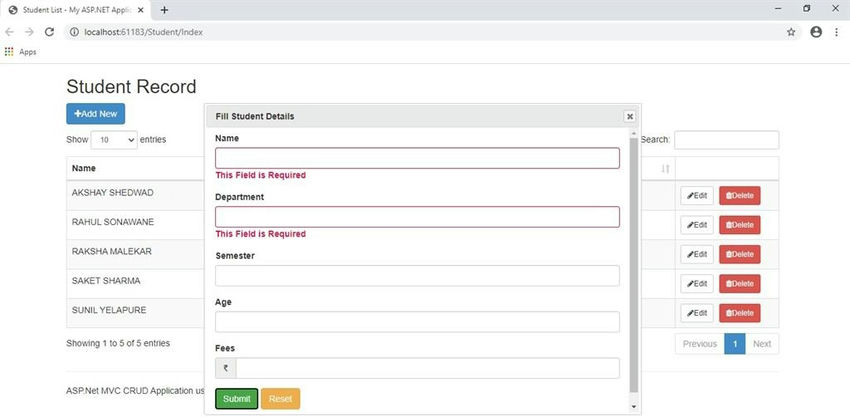Edit the AKSHAY SHEDWAD record
This screenshot has width=850, height=417.
(697, 196)
